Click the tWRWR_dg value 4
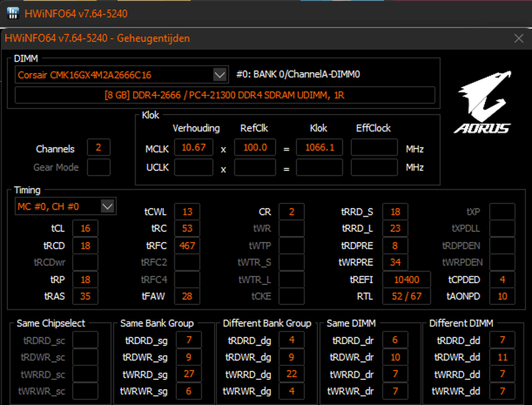The width and height of the screenshot is (532, 405). point(292,391)
